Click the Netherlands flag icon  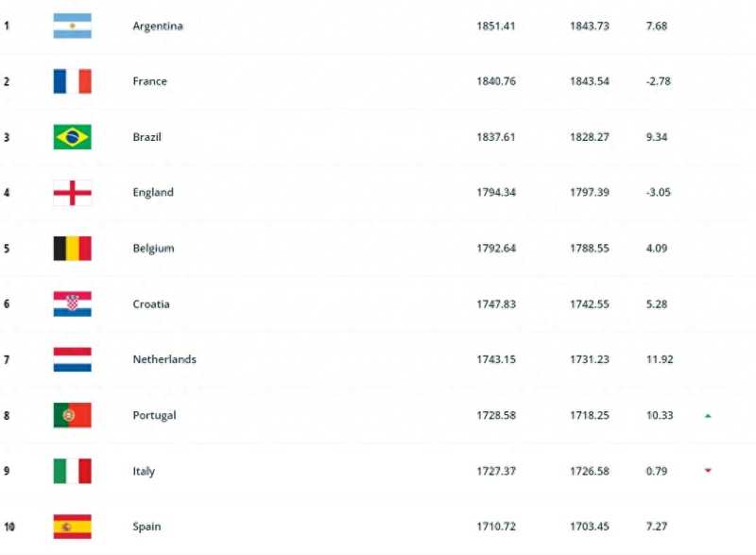click(x=72, y=359)
